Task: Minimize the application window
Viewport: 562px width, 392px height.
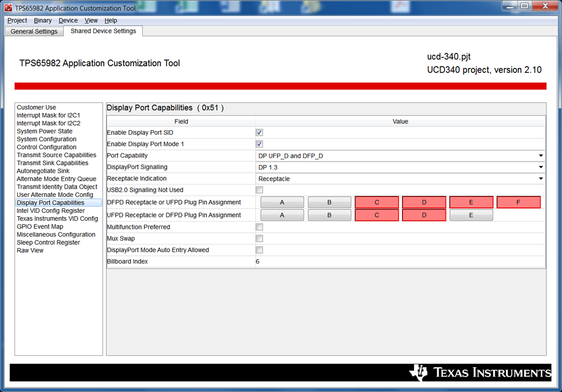Action: click(510, 5)
